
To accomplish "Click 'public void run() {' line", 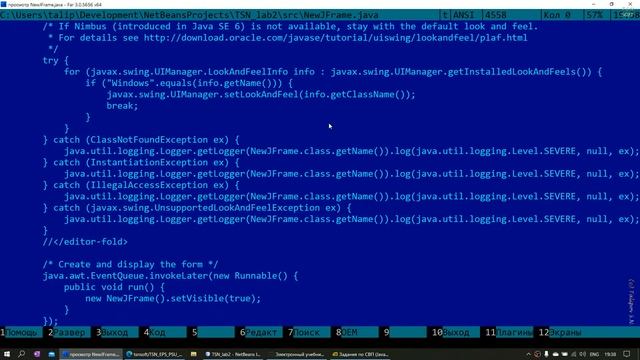I will (x=114, y=287).
